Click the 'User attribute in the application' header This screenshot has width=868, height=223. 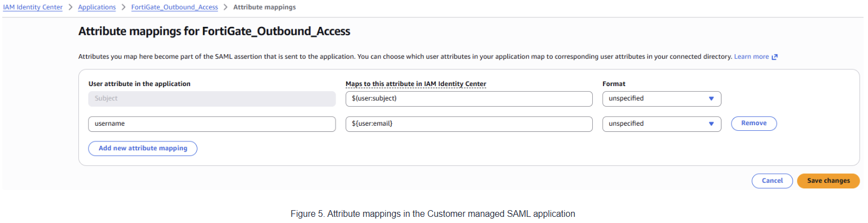140,84
